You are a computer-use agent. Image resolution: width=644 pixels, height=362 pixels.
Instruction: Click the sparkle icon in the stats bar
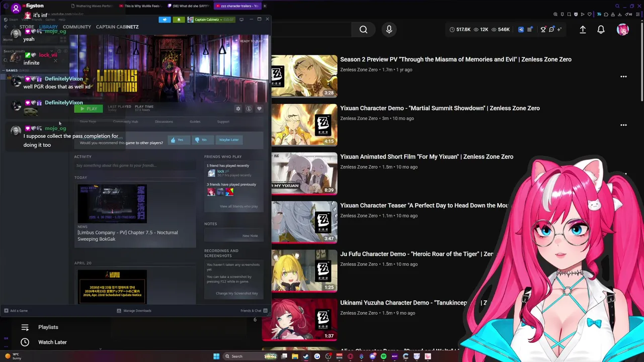click(x=560, y=30)
